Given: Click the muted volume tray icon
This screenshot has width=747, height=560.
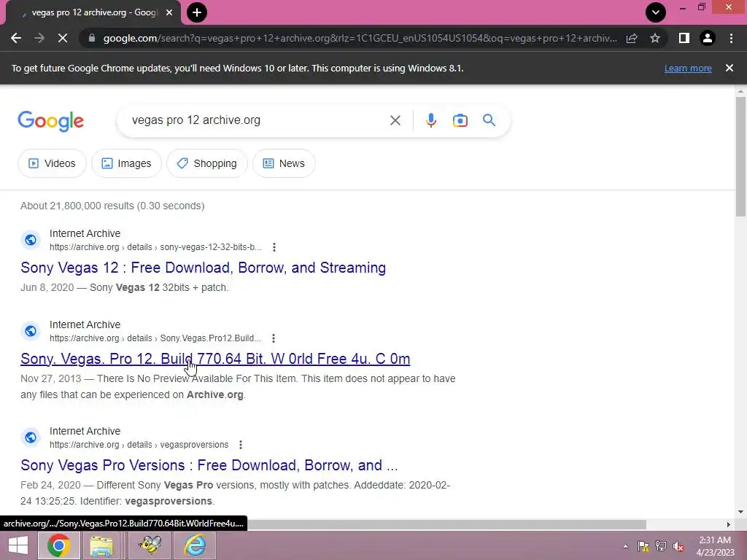Looking at the screenshot, I should [678, 546].
